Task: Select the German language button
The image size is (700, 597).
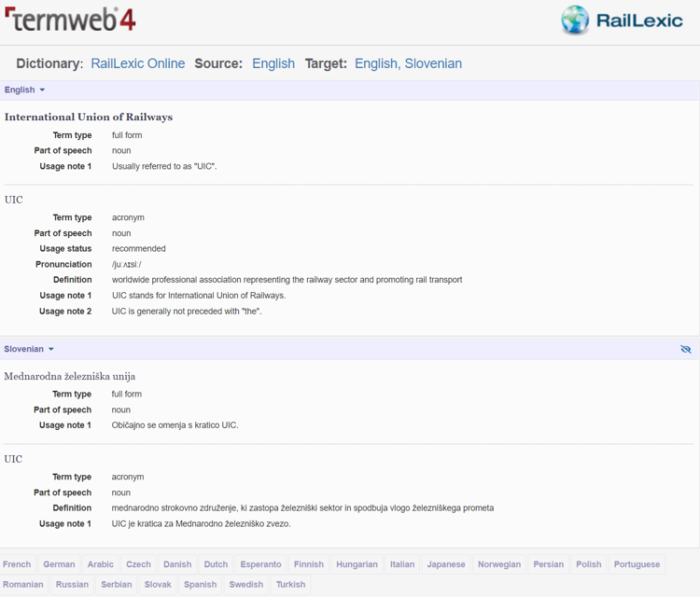Action: [x=59, y=564]
